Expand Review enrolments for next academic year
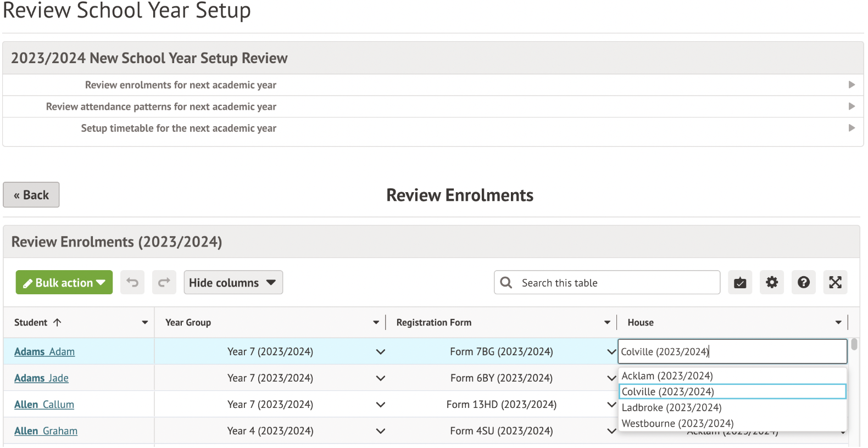Screen dimensions: 868x448 (x=433, y=85)
